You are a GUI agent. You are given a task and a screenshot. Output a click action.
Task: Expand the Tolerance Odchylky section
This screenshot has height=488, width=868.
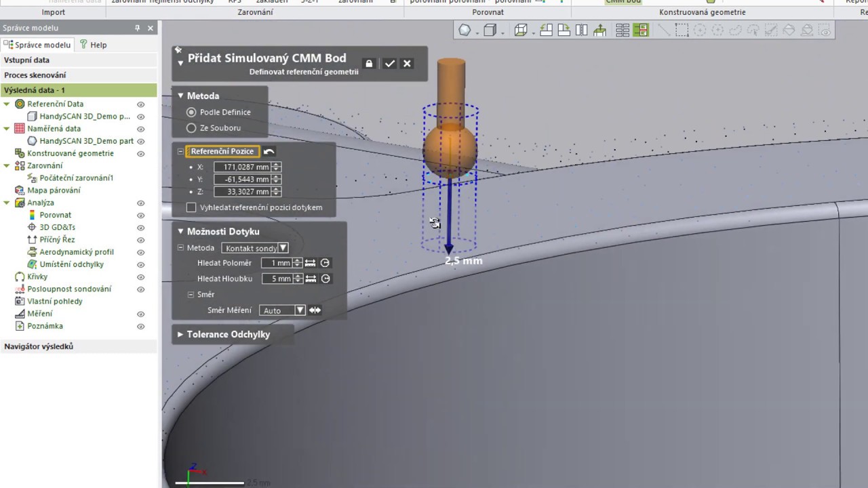(x=180, y=334)
